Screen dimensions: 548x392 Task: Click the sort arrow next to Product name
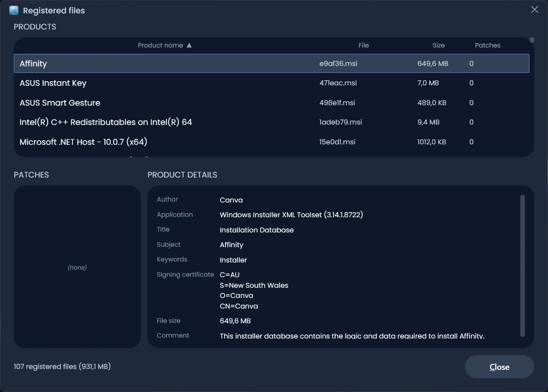point(189,45)
